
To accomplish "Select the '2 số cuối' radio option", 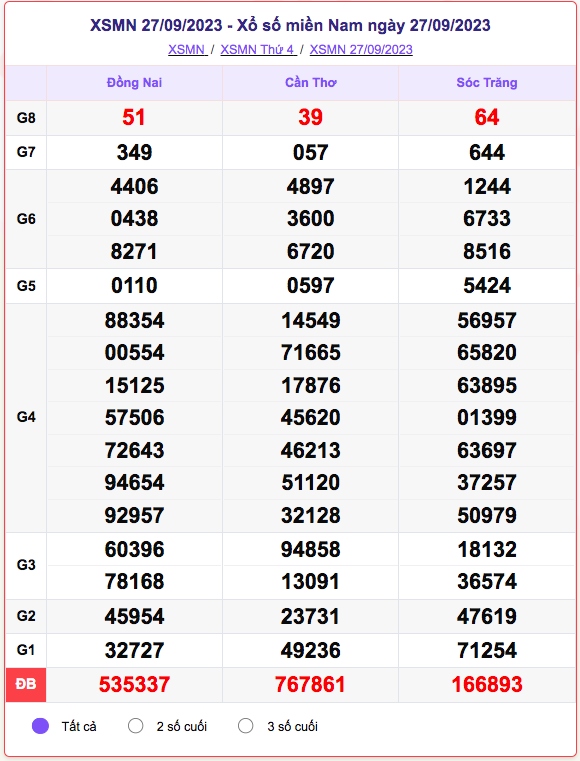I will click(135, 726).
